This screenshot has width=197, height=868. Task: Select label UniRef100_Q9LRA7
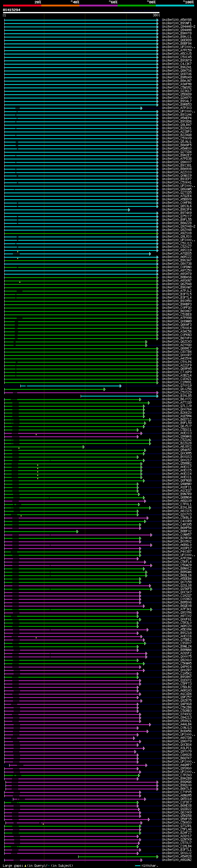pos(177,125)
